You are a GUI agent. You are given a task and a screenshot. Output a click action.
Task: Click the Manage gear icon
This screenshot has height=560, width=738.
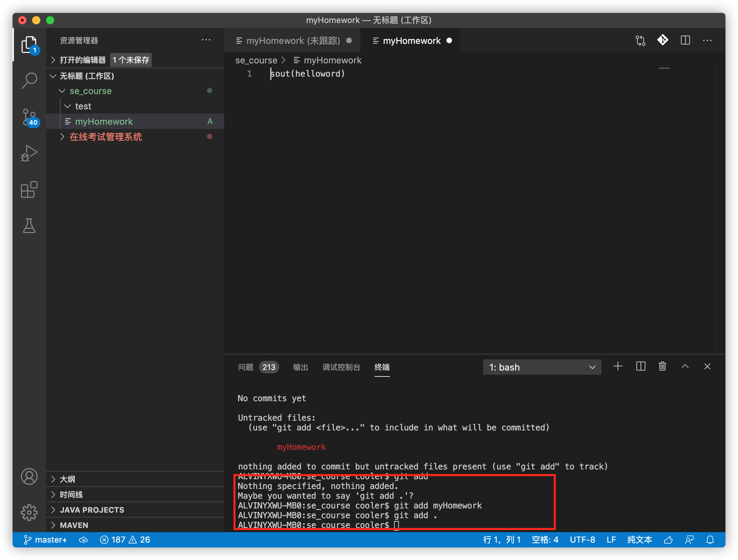pos(29,512)
